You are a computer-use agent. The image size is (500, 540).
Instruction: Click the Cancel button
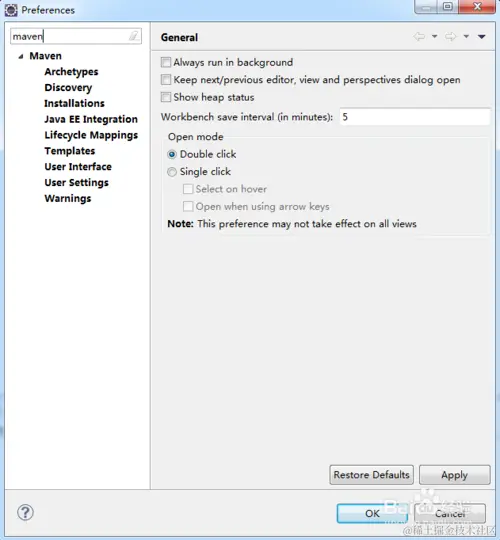click(450, 513)
